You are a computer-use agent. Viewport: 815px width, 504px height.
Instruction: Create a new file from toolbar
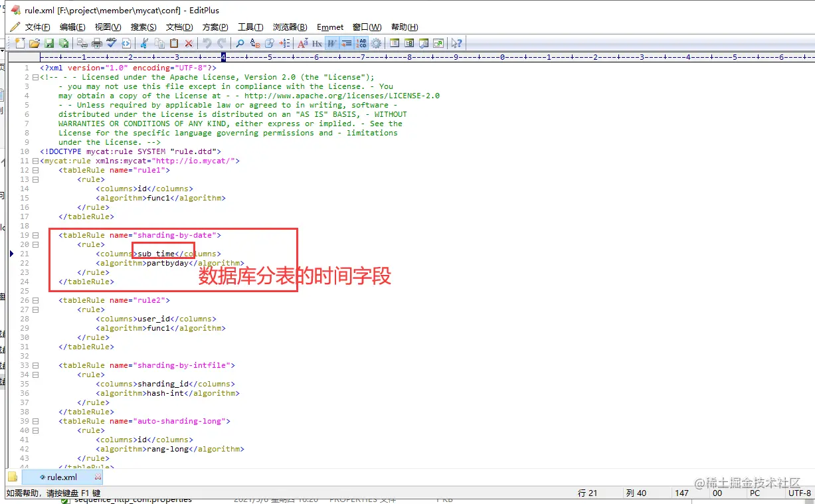(x=20, y=43)
